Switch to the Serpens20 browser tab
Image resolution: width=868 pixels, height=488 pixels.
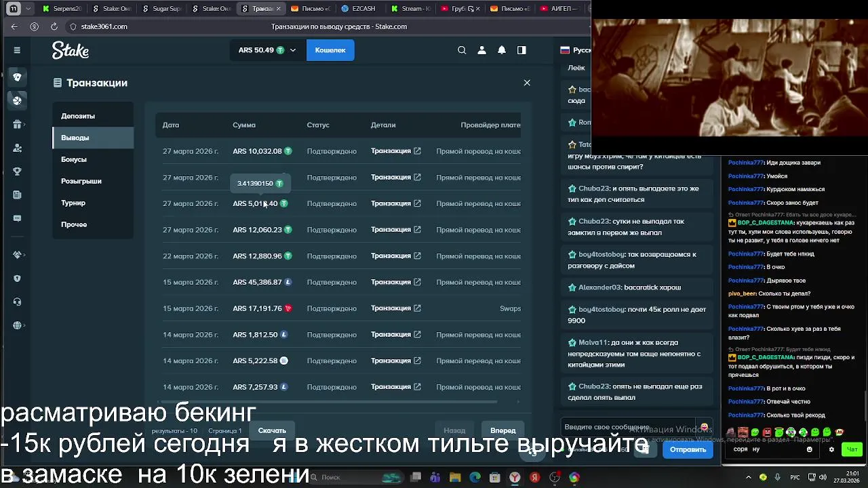(x=62, y=9)
